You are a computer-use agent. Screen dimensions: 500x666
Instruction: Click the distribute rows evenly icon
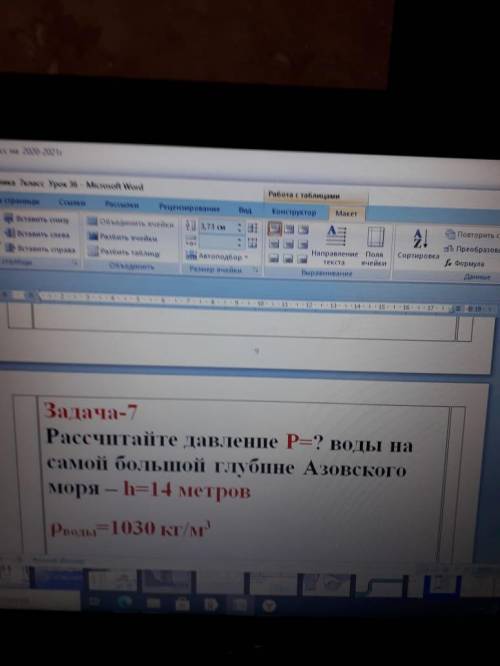coord(253,228)
